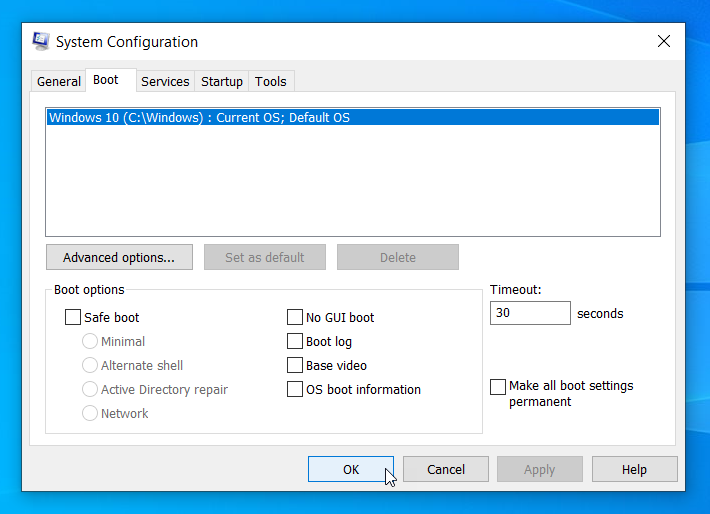Select the Startup tab
This screenshot has width=710, height=514.
tap(221, 82)
